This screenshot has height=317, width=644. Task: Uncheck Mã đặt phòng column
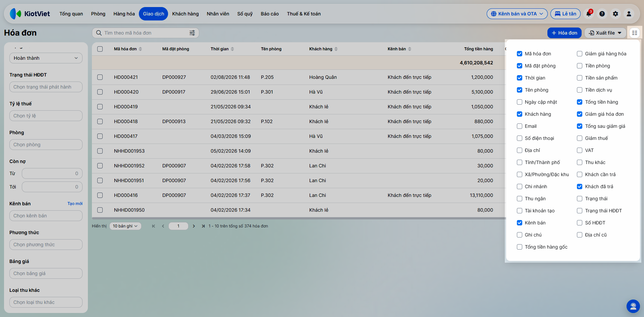pos(520,66)
